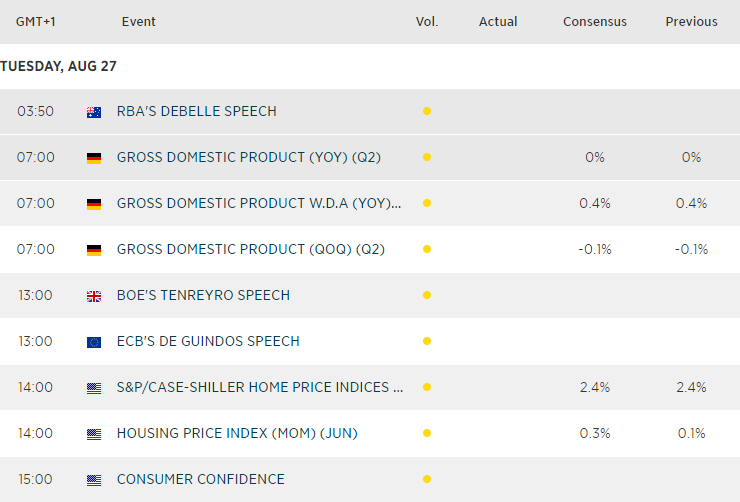Open the RBA's Debelle Speech event
This screenshot has width=740, height=502.
[196, 112]
